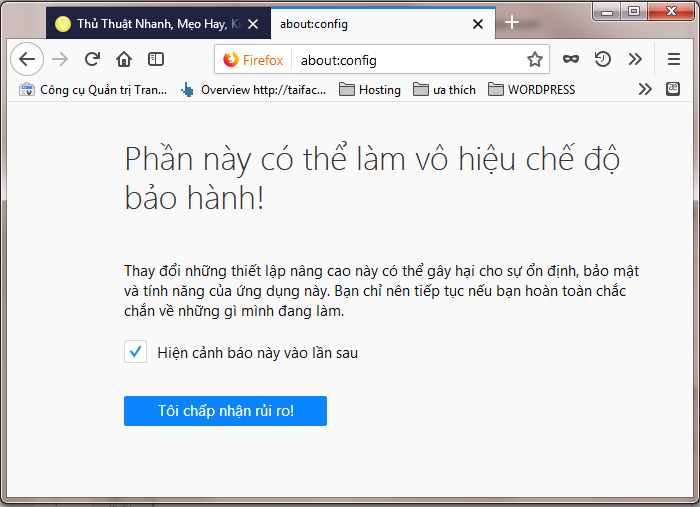Click the forward navigation arrow
The height and width of the screenshot is (507, 700).
pos(60,59)
